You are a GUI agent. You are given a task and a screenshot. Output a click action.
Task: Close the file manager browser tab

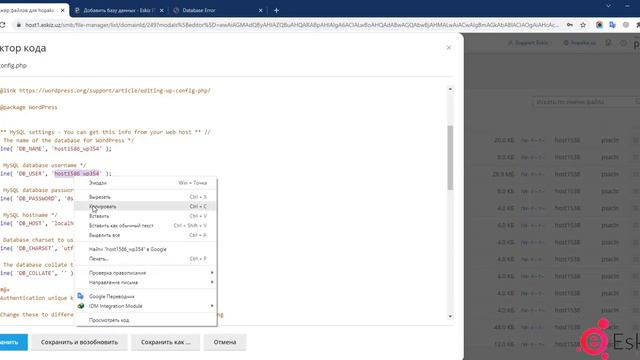tap(62, 10)
